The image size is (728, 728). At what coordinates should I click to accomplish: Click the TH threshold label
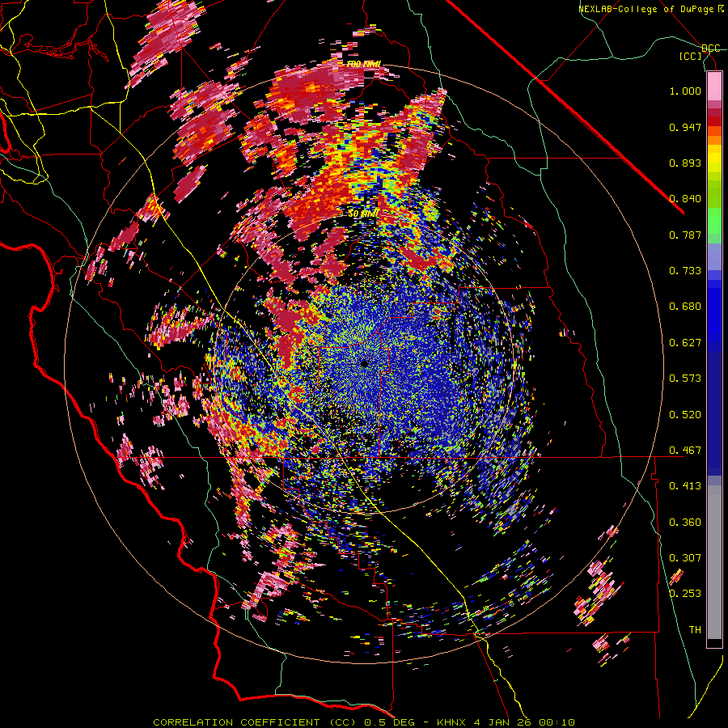coord(695,630)
